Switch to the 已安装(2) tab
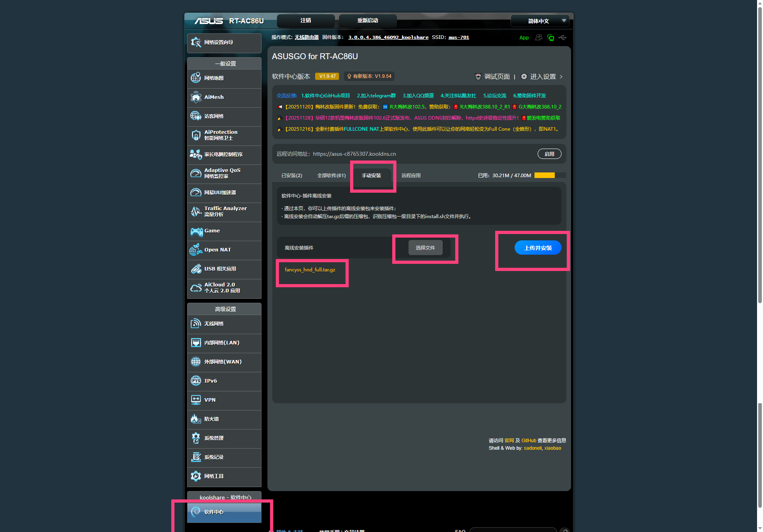The height and width of the screenshot is (532, 763). [292, 176]
